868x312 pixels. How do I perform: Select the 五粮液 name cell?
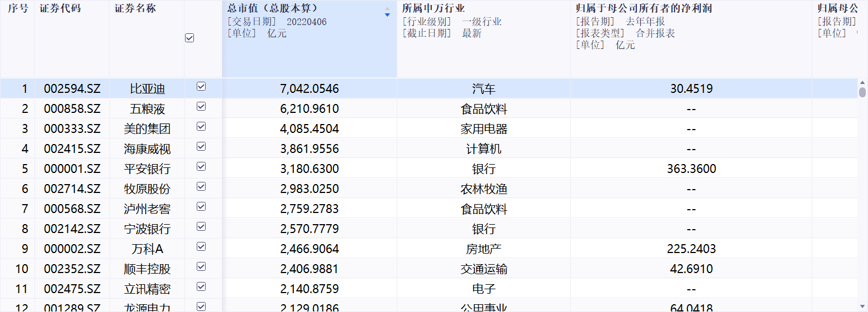point(147,109)
